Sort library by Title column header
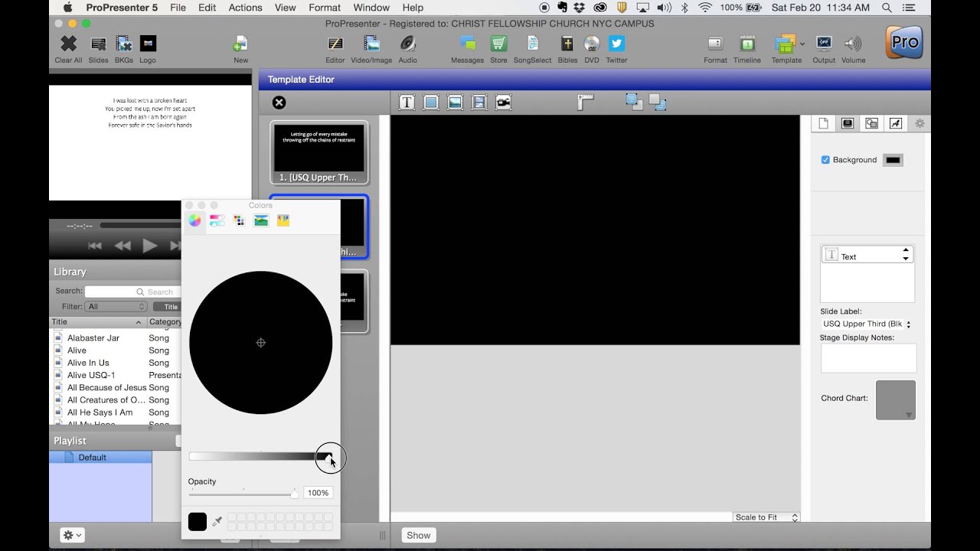The height and width of the screenshot is (551, 980). 97,322
